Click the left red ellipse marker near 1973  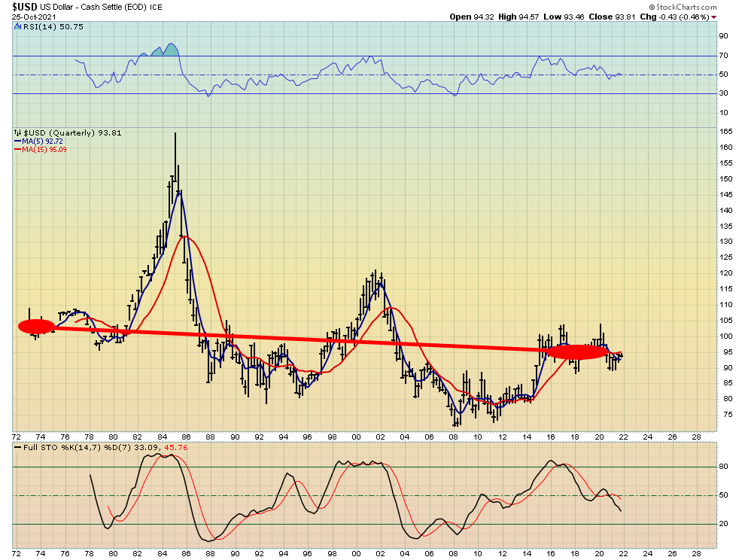tap(36, 326)
